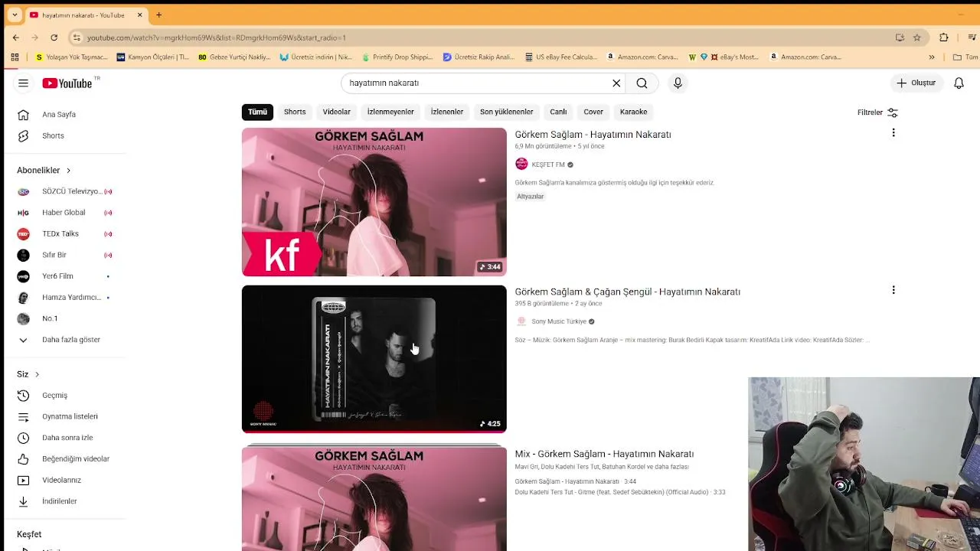Expand the Abonelikler section chevron
This screenshot has width=980, height=551.
click(68, 171)
